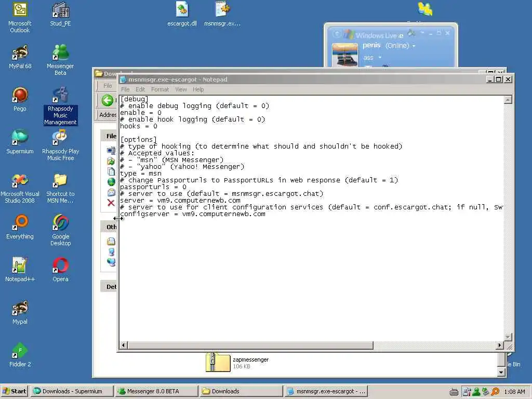Click the on-screen keyboard tray icon
Image resolution: width=532 pixels, height=399 pixels.
coord(454,392)
